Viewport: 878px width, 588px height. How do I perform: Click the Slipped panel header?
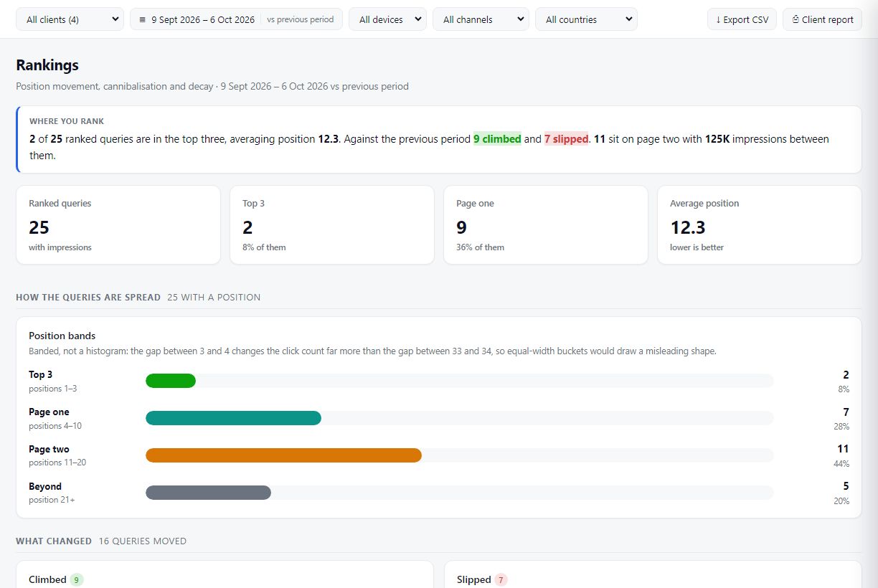(474, 579)
